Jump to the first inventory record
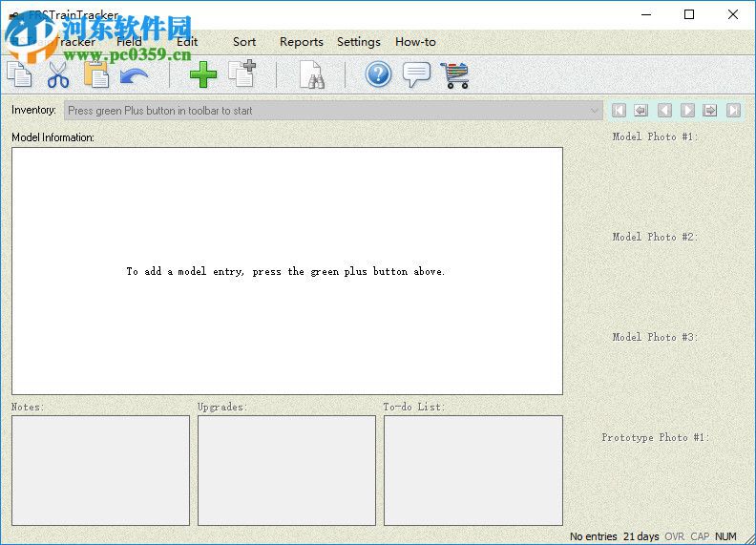Image resolution: width=756 pixels, height=545 pixels. pos(619,111)
